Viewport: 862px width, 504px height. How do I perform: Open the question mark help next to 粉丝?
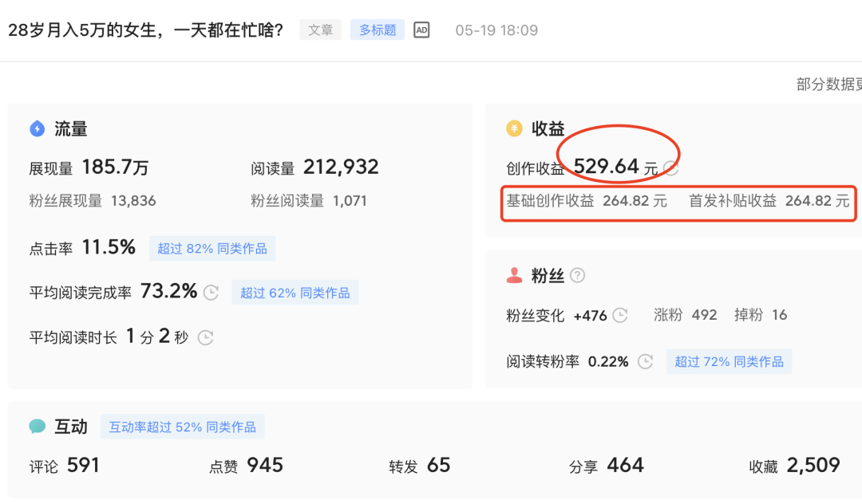578,276
